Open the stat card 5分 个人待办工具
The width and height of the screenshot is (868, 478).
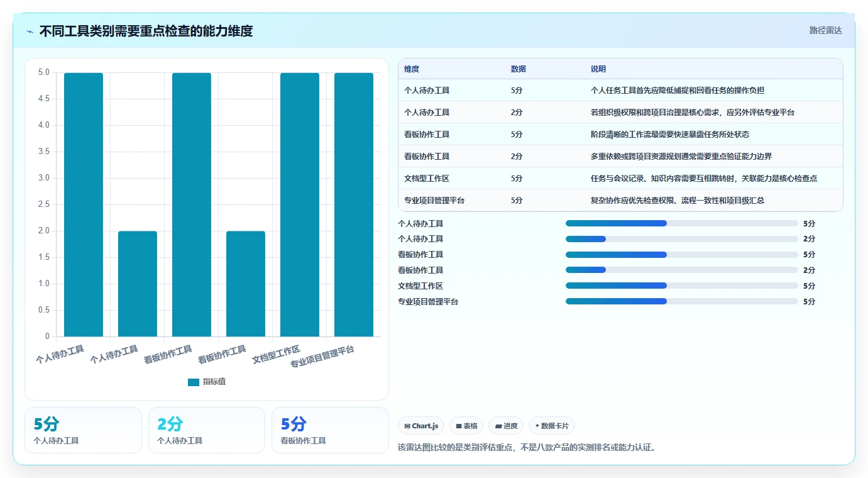(83, 430)
